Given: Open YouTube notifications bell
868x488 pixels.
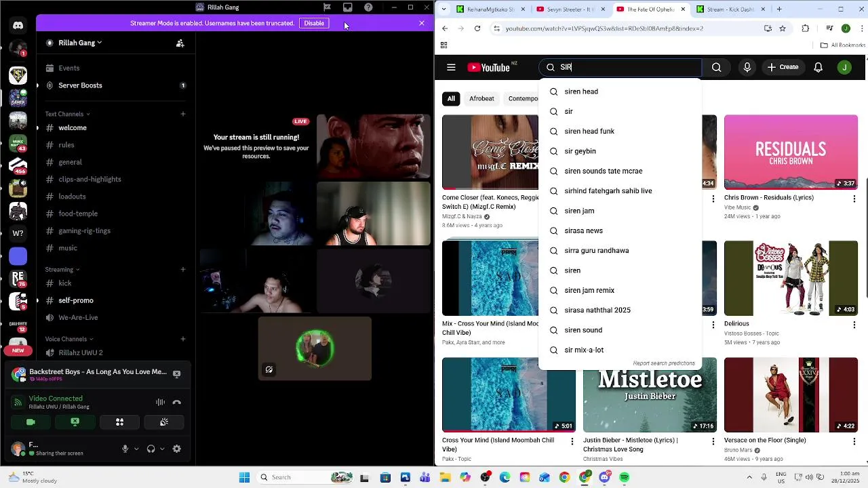Looking at the screenshot, I should [818, 67].
